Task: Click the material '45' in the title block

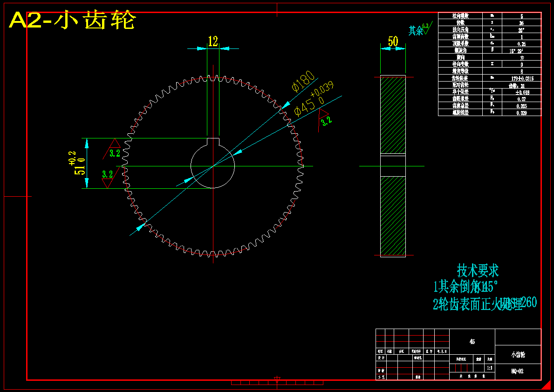Action: click(472, 342)
